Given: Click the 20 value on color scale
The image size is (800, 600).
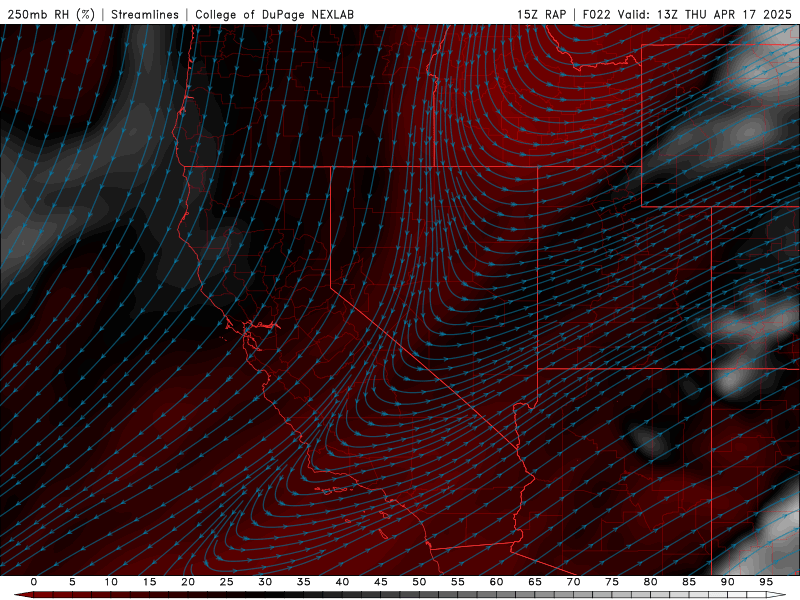Looking at the screenshot, I should (x=188, y=582).
